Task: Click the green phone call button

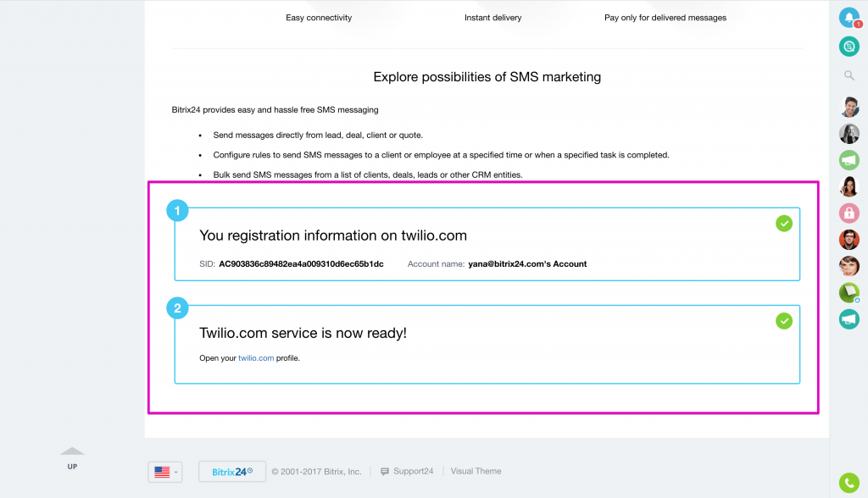Action: tap(849, 483)
